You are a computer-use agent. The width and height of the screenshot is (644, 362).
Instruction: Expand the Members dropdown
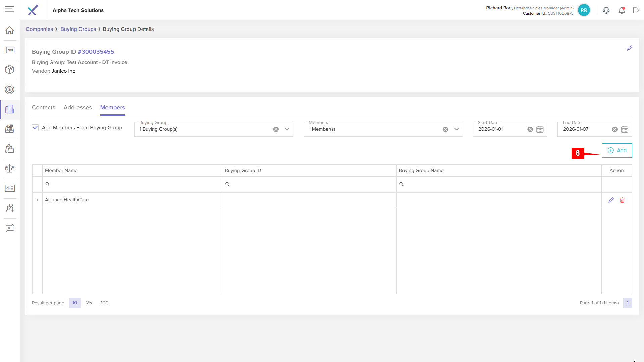tap(456, 129)
